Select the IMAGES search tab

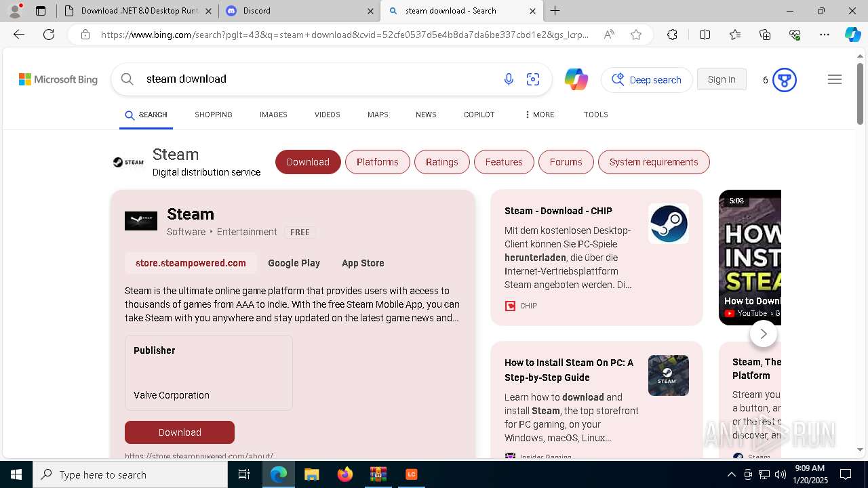pyautogui.click(x=273, y=115)
